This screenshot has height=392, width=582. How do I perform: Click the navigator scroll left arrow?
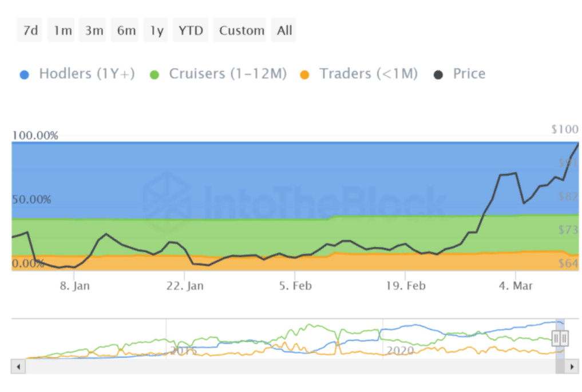coord(18,366)
